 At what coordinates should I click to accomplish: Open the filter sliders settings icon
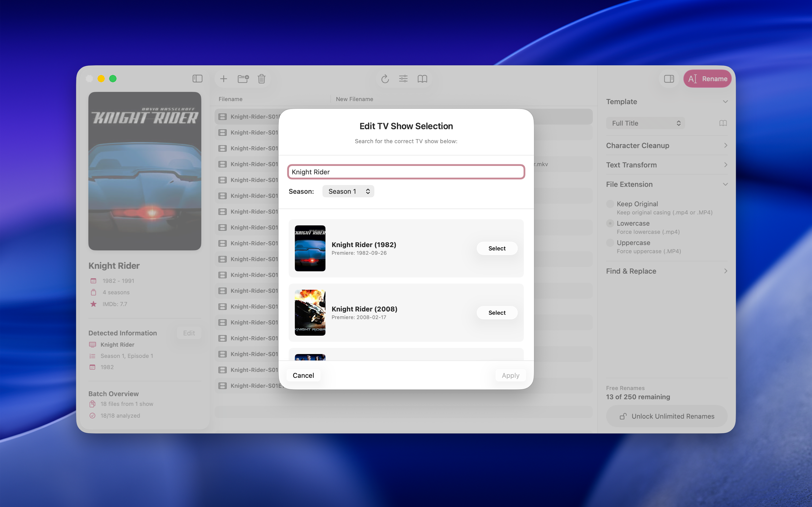pyautogui.click(x=403, y=79)
